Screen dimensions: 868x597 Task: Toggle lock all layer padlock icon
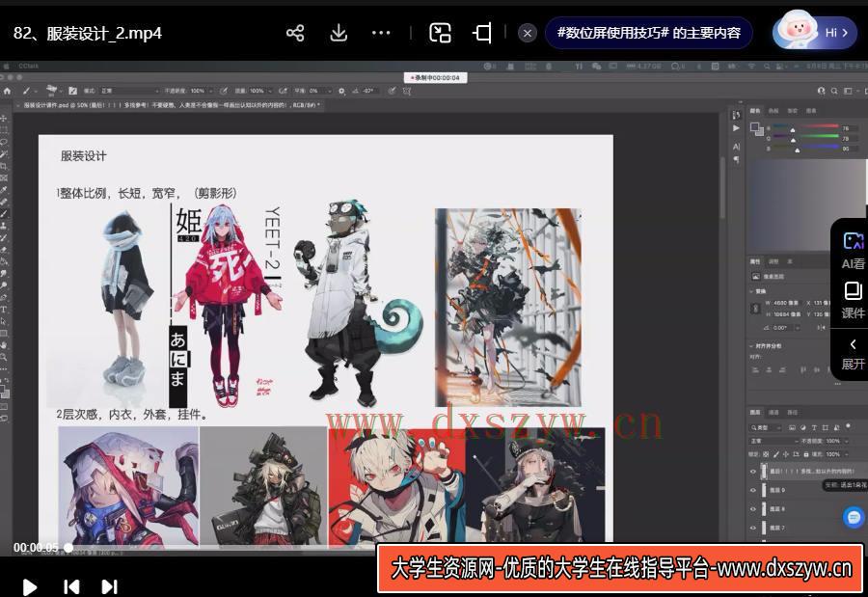(x=806, y=454)
